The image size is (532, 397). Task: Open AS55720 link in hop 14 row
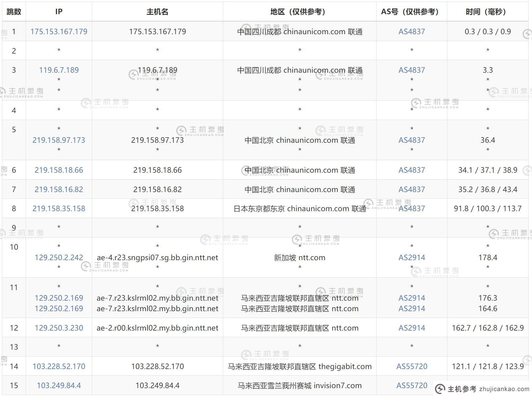412,366
